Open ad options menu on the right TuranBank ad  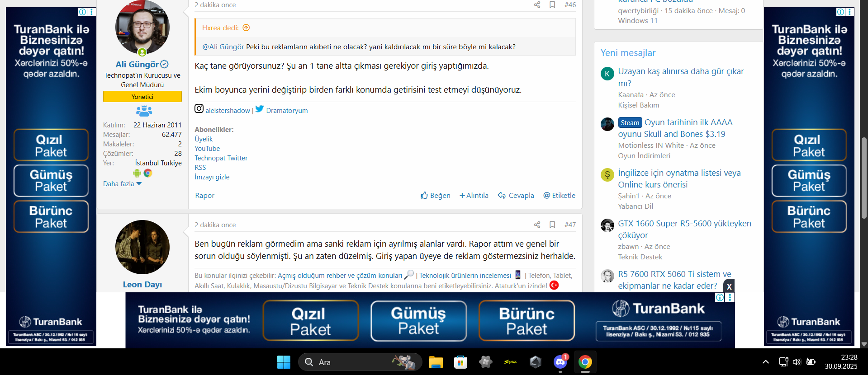[849, 12]
